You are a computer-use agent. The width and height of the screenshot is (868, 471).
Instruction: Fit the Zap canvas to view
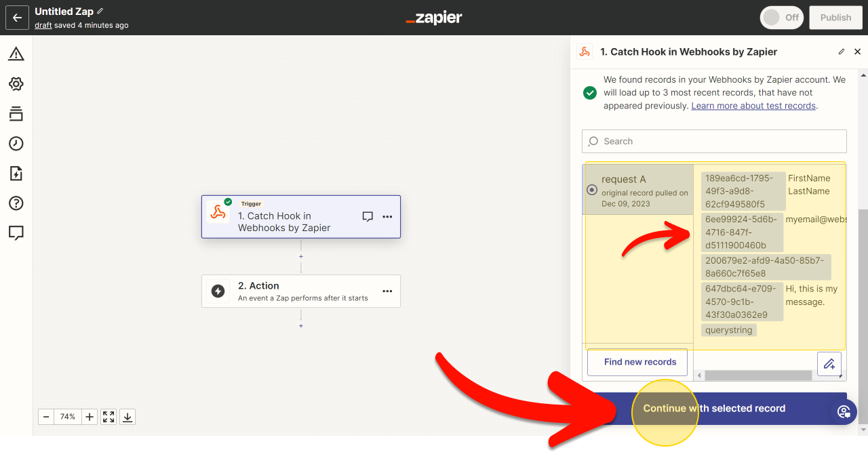[108, 417]
